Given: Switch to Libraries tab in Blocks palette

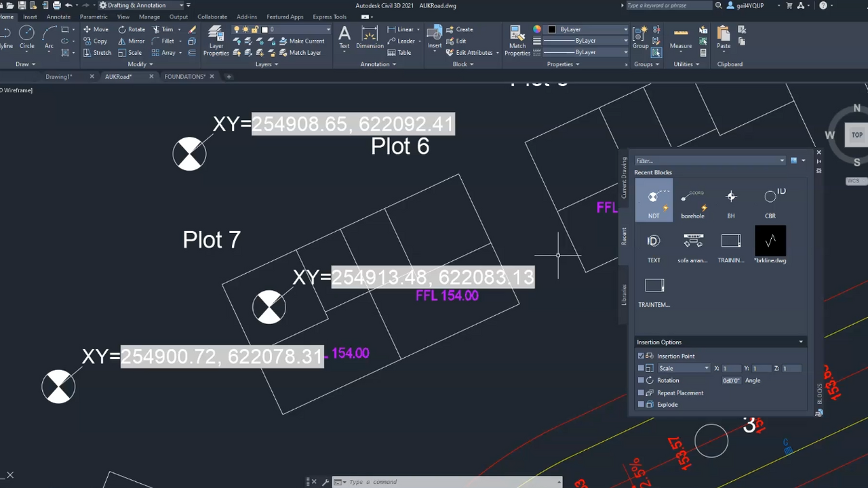Looking at the screenshot, I should (x=625, y=294).
